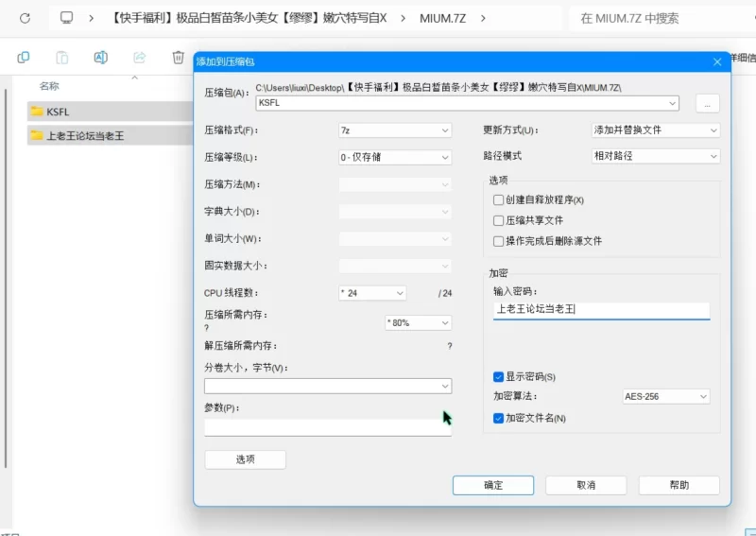Open the archive name KSFL combo box
This screenshot has width=756, height=536.
(467, 103)
